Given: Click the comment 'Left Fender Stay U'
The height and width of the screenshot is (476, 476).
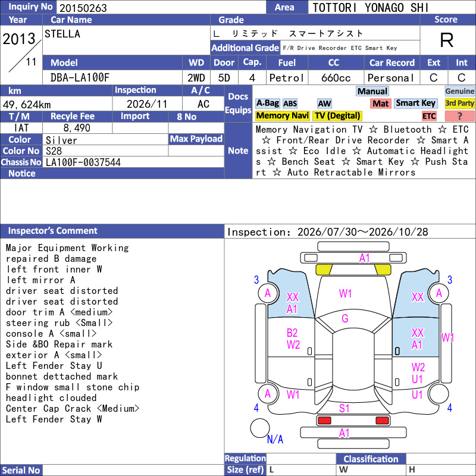Looking at the screenshot, I should [54, 365].
